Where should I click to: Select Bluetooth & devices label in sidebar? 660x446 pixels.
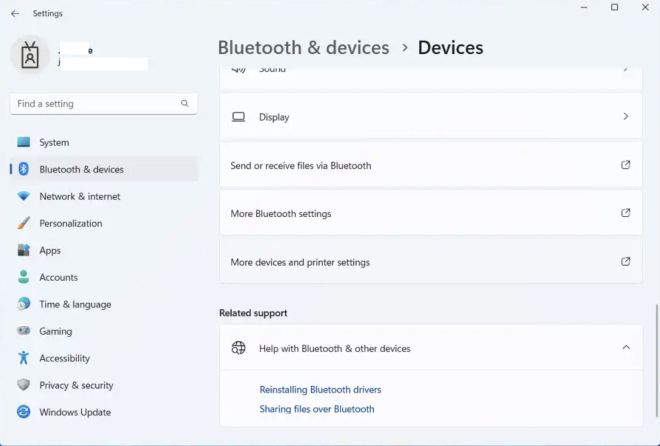tap(81, 170)
